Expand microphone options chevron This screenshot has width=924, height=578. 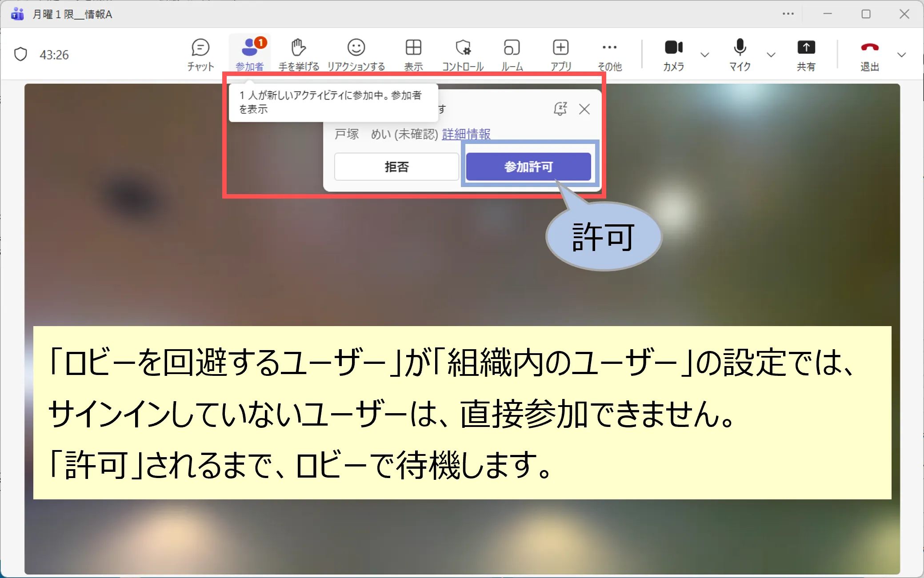tap(771, 55)
